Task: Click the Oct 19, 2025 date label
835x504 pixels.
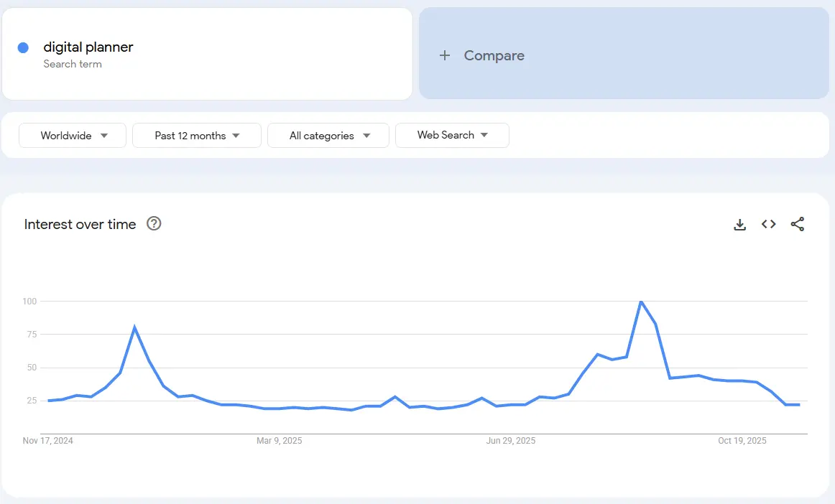Action: (x=742, y=441)
